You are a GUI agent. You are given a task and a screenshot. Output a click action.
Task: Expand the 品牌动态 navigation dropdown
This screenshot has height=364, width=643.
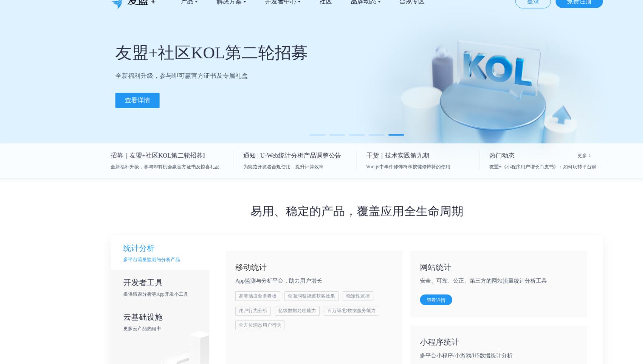[x=365, y=2]
